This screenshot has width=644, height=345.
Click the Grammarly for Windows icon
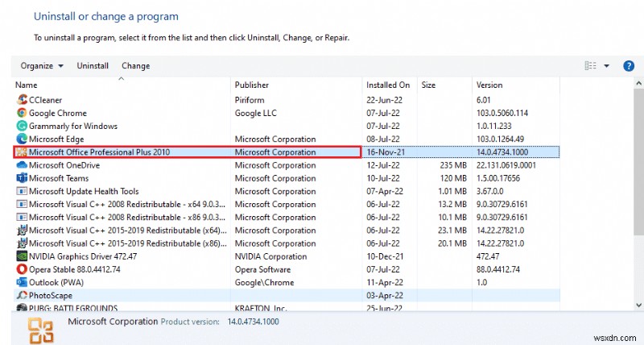point(22,126)
